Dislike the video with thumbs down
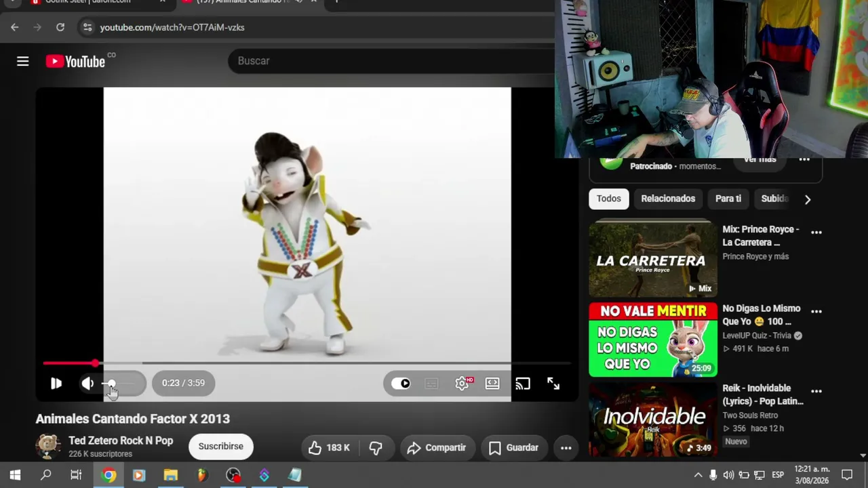Image resolution: width=868 pixels, height=488 pixels. 376,447
